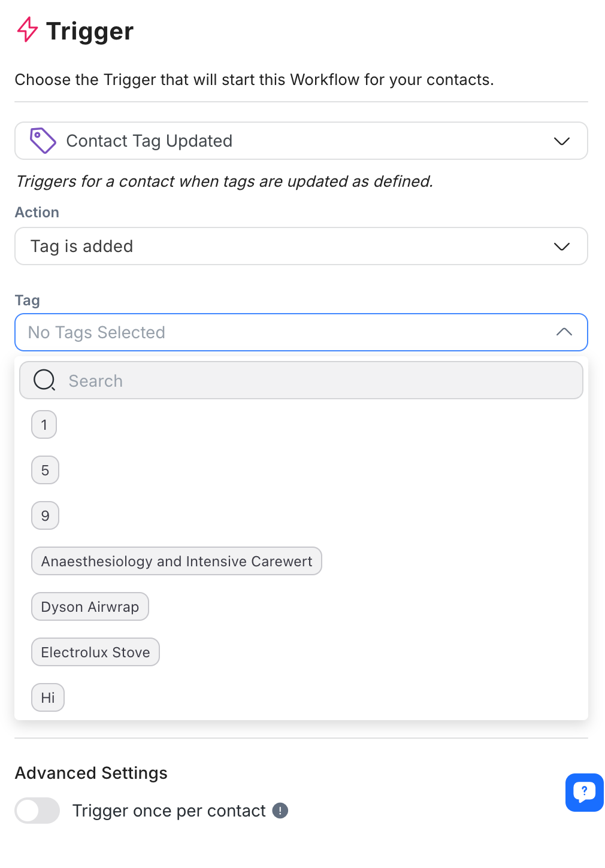
Task: Open the blue help chat widget
Action: click(584, 793)
